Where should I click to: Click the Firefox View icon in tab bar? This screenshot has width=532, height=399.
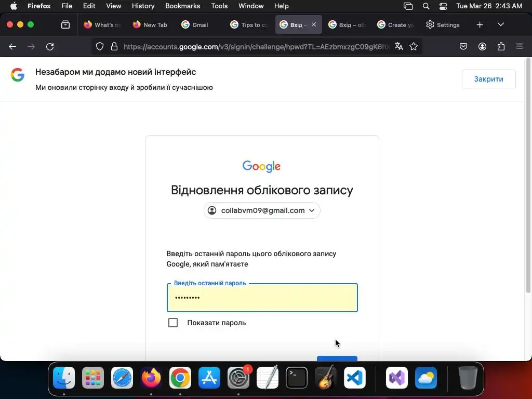[65, 25]
